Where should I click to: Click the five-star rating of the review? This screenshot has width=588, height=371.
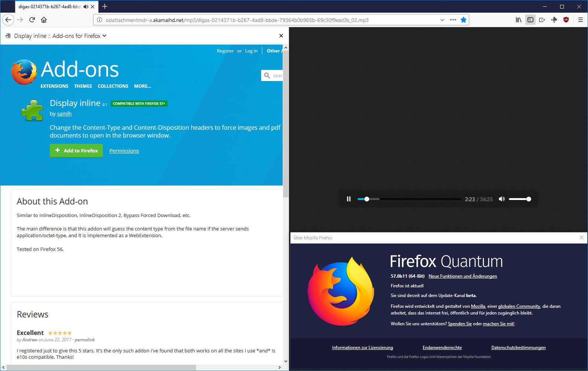[x=60, y=333]
